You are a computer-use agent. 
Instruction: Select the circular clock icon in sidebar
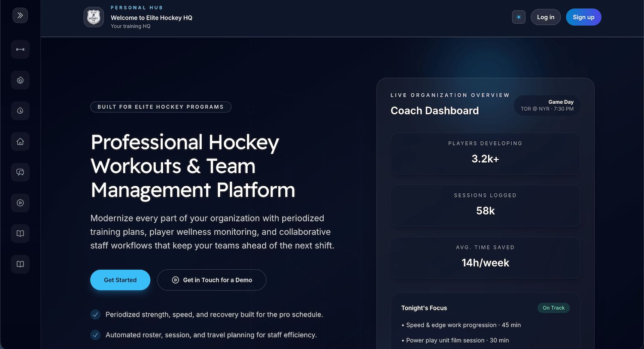[x=20, y=111]
